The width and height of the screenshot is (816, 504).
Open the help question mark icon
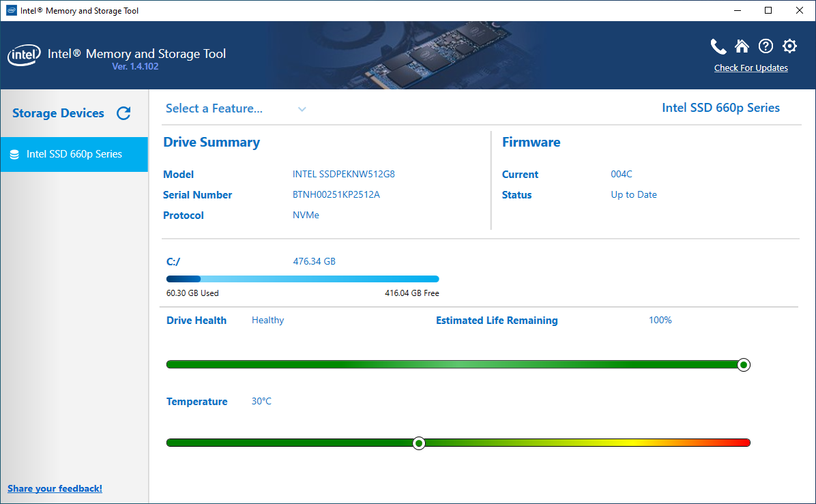coord(766,46)
